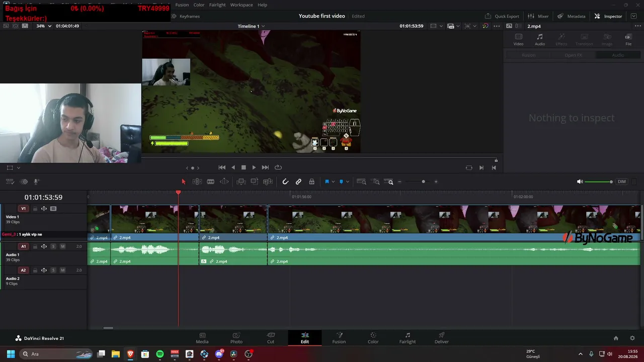Zoom in the timeline with plus button
This screenshot has height=362, width=644.
point(436,182)
